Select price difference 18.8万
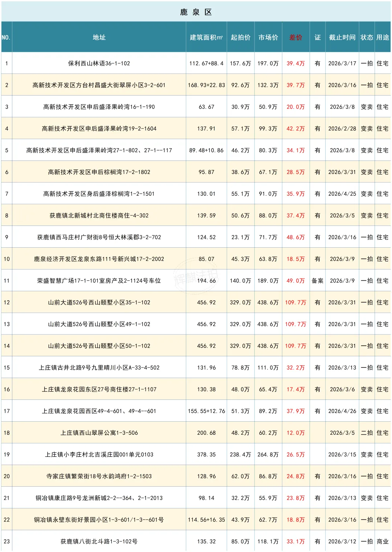Image resolution: width=392 pixels, height=552 pixels. pos(296,520)
